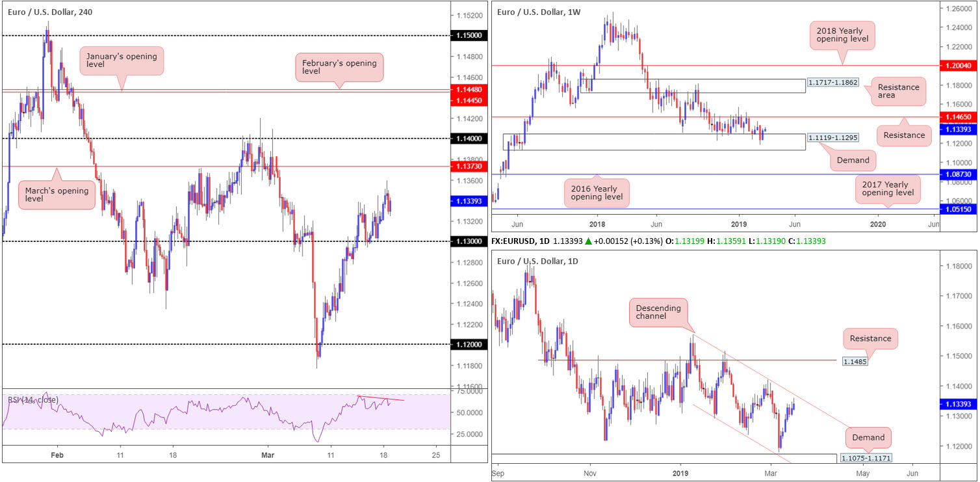This screenshot has width=980, height=482.
Task: Click "Feb" on the 240 chart time axis
Action: coord(57,455)
